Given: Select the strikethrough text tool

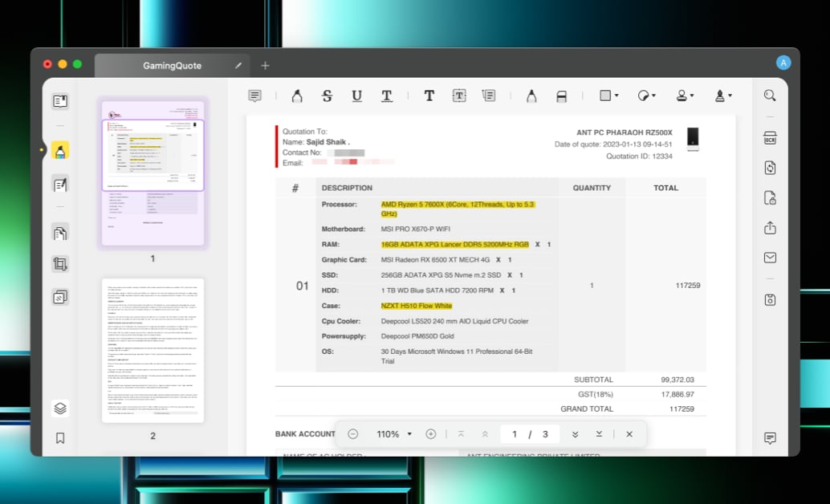Looking at the screenshot, I should [x=327, y=96].
